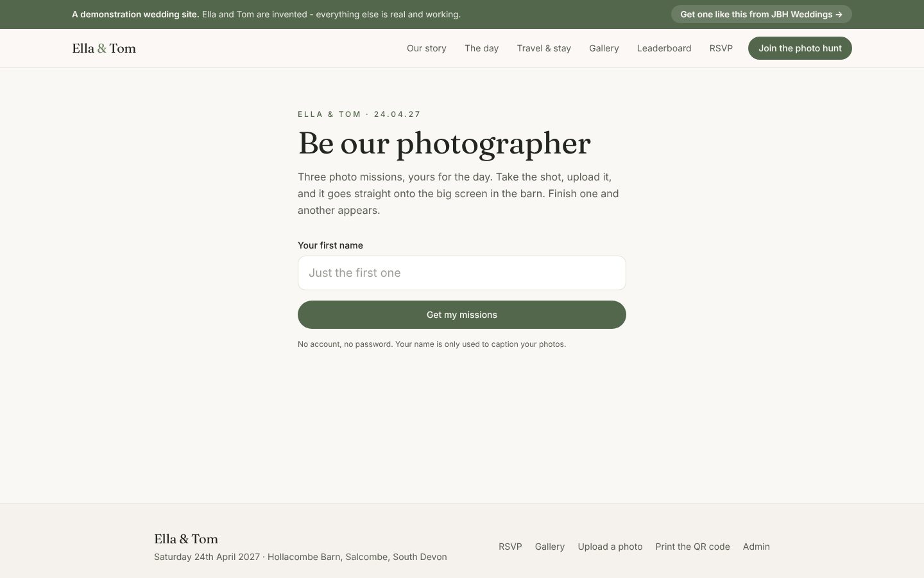Click the Saturday 24th April 2027 venue line

[300, 557]
